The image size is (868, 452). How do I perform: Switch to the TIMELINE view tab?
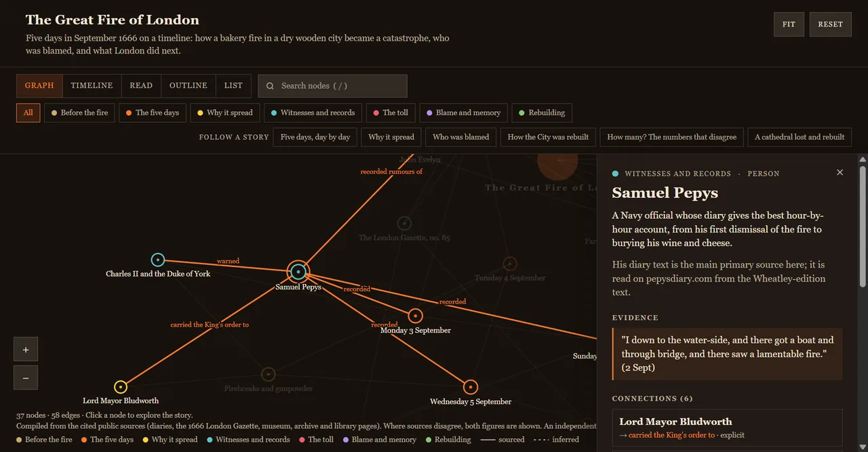pos(92,85)
